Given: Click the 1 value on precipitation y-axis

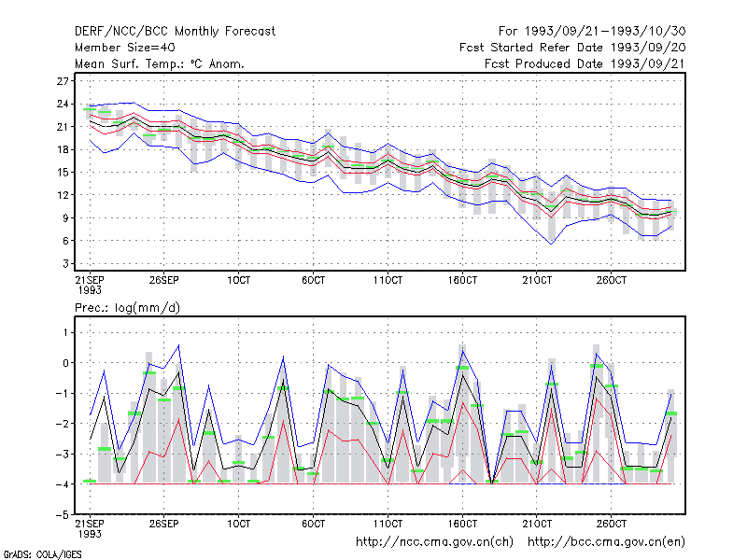Looking at the screenshot, I should (x=65, y=332).
